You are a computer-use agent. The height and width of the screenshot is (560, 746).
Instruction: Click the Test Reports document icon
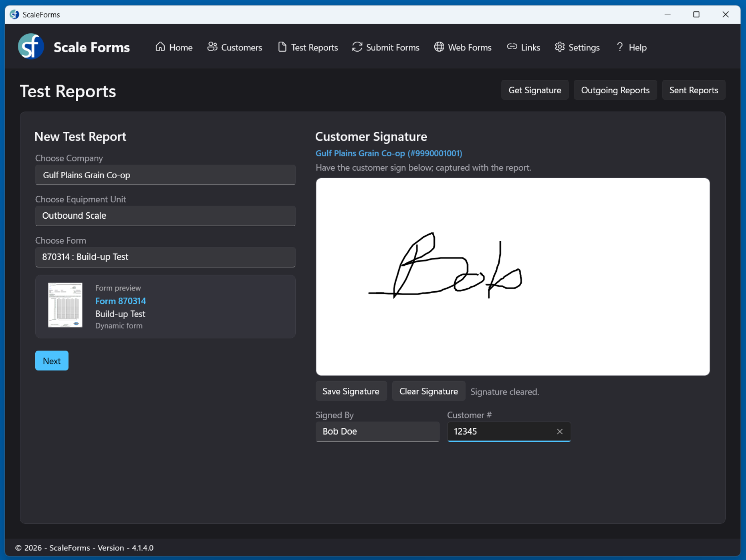coord(282,47)
